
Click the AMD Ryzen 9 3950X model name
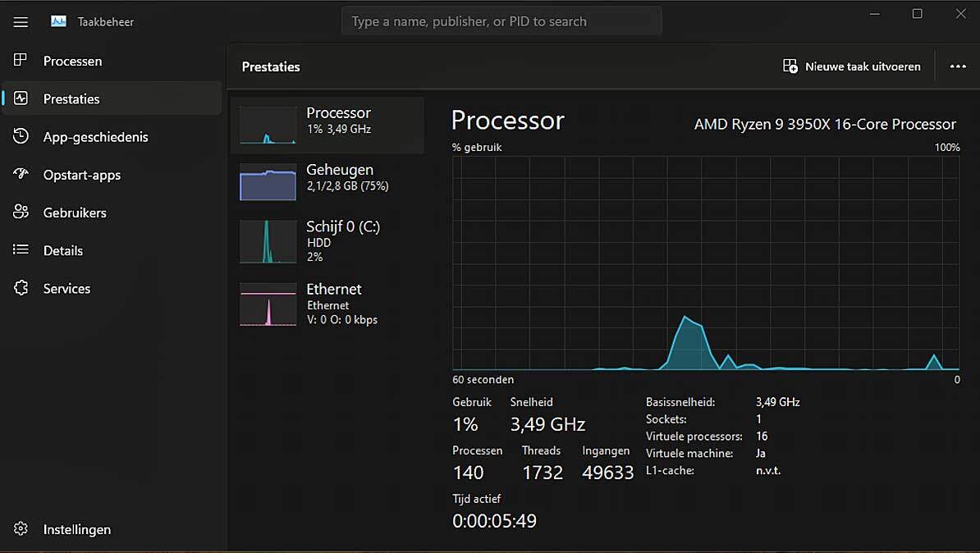click(825, 124)
